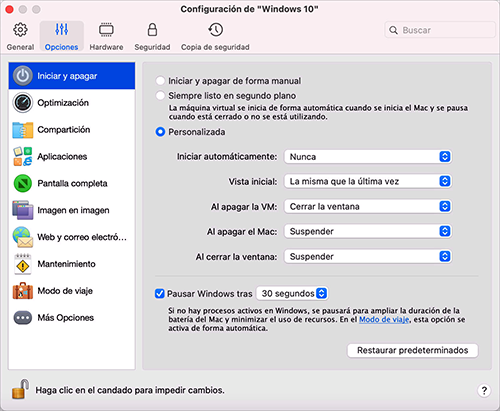Click the Modo de viaje suitcase icon
500x411 pixels.
[23, 291]
